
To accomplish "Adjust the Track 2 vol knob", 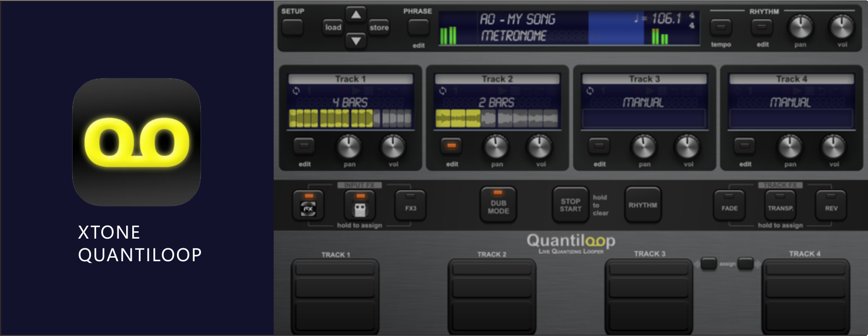I will (x=540, y=146).
